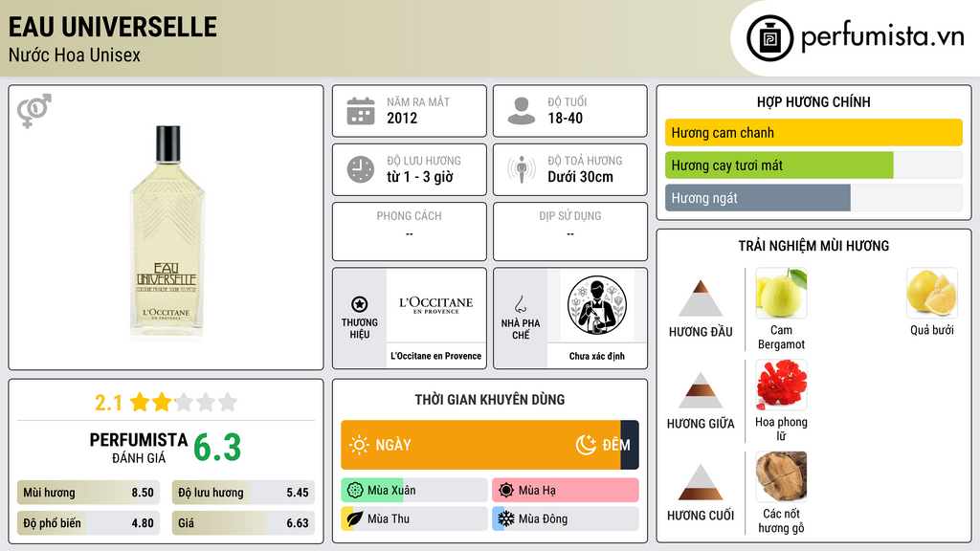This screenshot has height=551, width=980.
Task: Select the Mùa Hạ season tag
Action: 565,491
